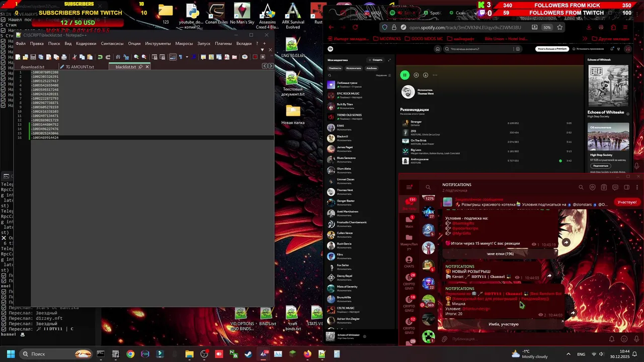The image size is (644, 362).
Task: Open the system tray hidden icons chevron
Action: click(569, 354)
